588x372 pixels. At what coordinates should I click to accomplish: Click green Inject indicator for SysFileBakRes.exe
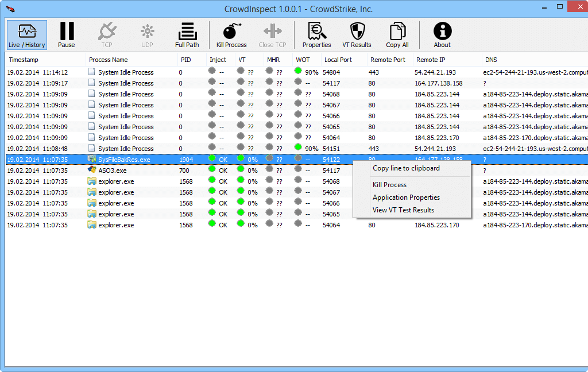212,158
